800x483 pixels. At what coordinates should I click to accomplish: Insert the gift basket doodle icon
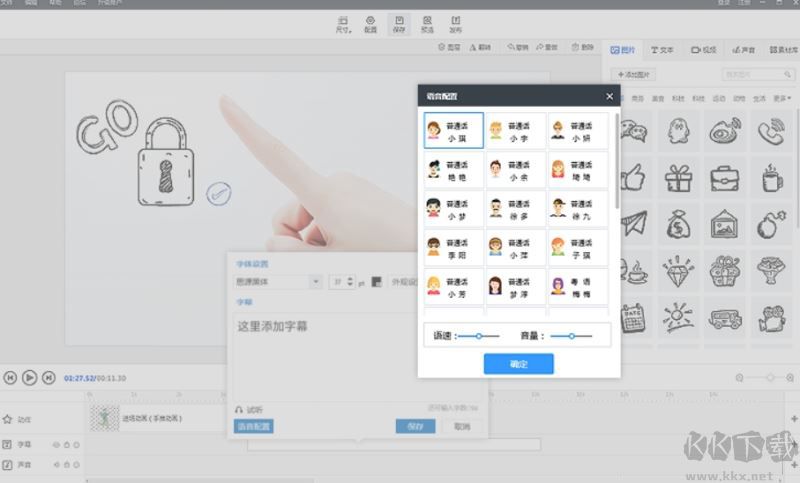[725, 271]
